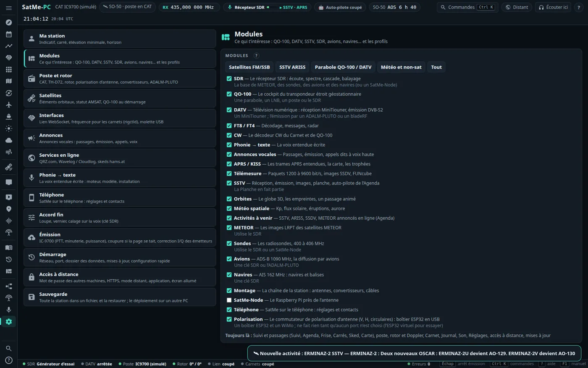Open the Sauvegarde settings section

tap(120, 297)
